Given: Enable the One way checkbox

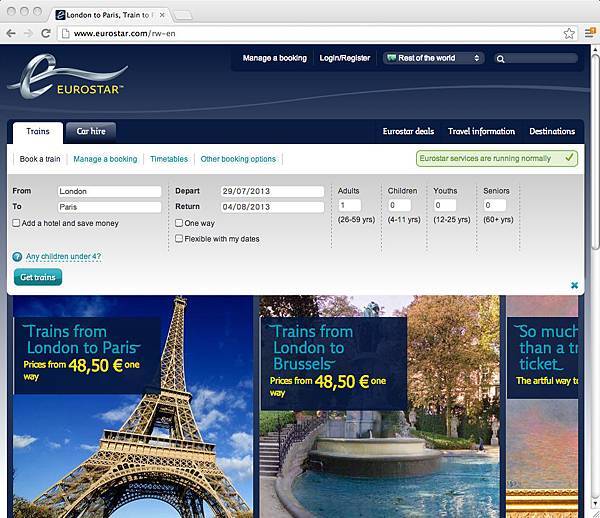Looking at the screenshot, I should 179,223.
